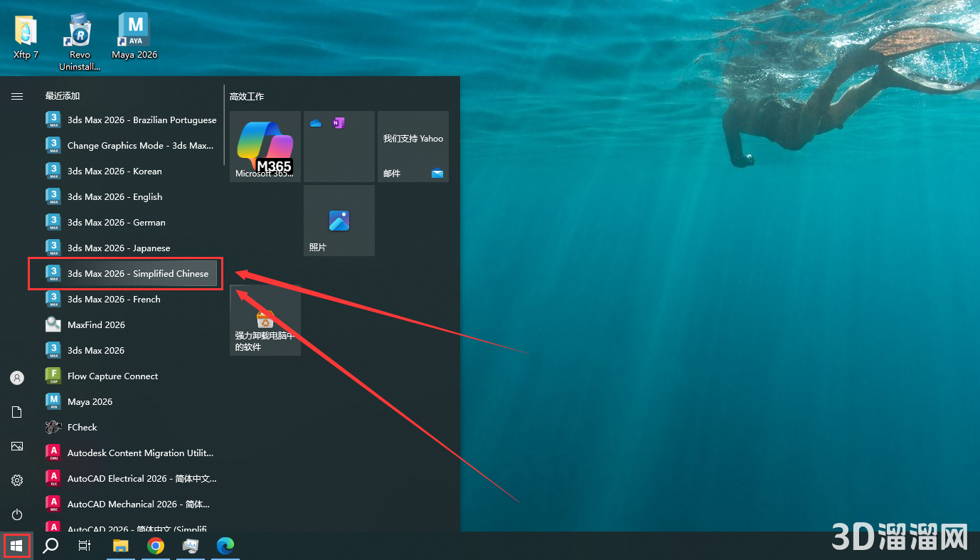Screen dimensions: 980x560
Task: Open Documents from the Start rail
Action: click(17, 412)
